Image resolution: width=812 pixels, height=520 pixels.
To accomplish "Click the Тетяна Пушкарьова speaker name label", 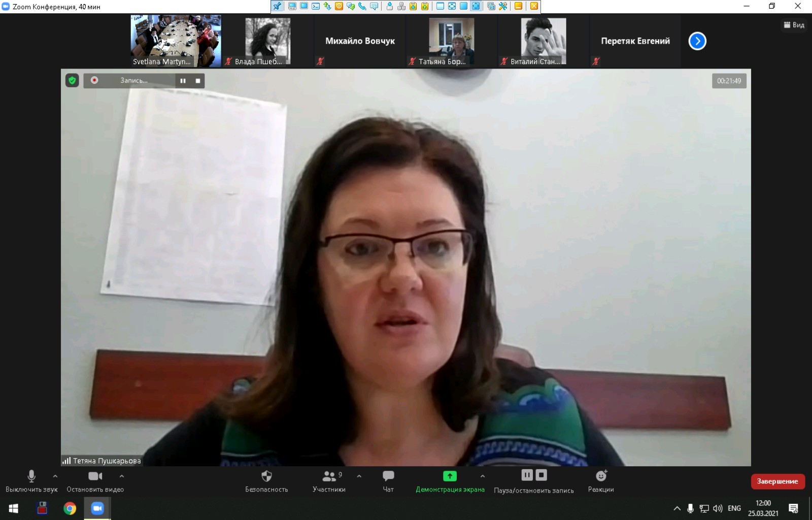I will coord(107,461).
